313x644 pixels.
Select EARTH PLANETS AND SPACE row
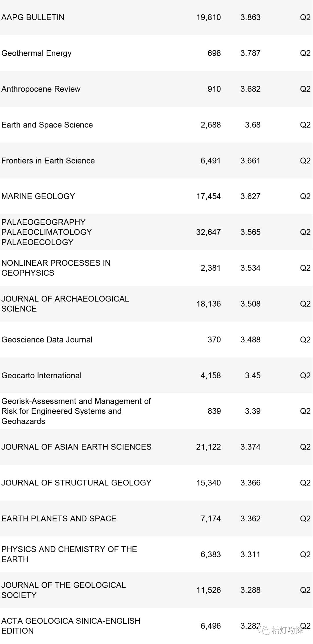click(59, 519)
